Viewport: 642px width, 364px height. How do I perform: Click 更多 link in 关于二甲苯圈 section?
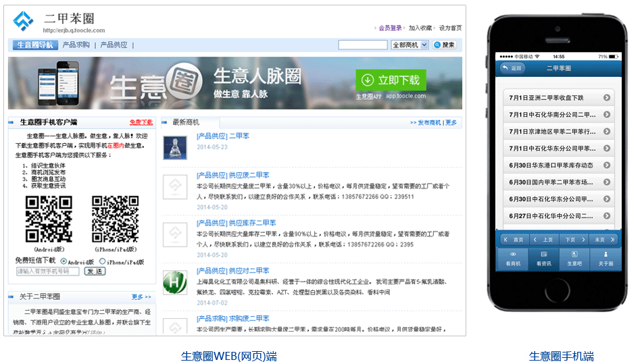141,297
